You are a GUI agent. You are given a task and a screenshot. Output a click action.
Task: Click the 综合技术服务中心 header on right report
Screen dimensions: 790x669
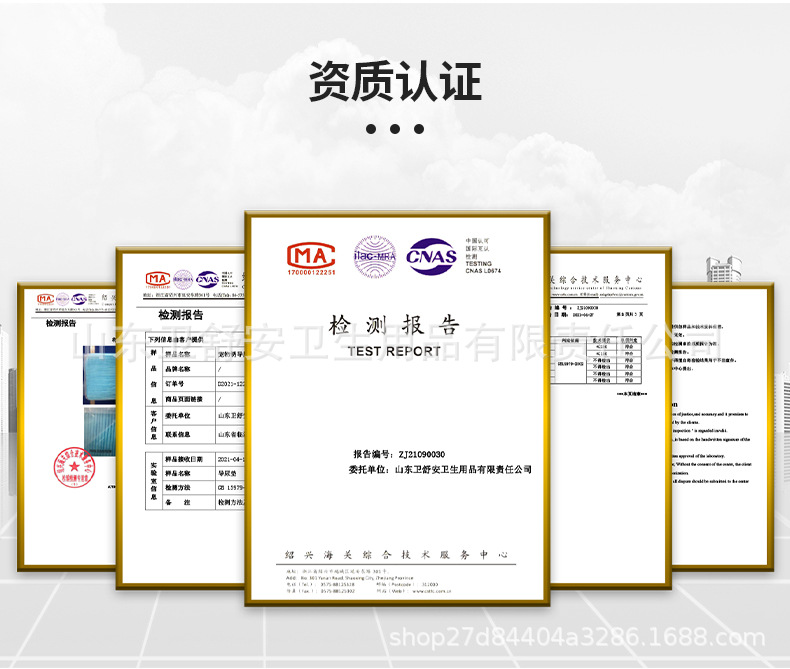point(597,279)
